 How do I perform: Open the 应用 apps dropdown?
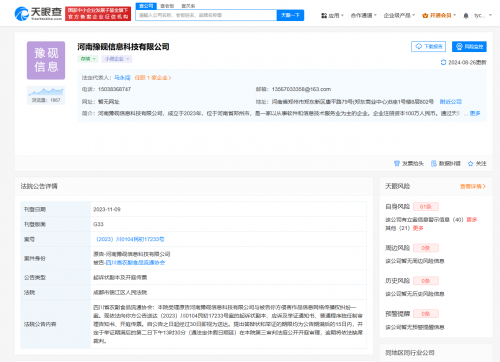[x=332, y=15]
